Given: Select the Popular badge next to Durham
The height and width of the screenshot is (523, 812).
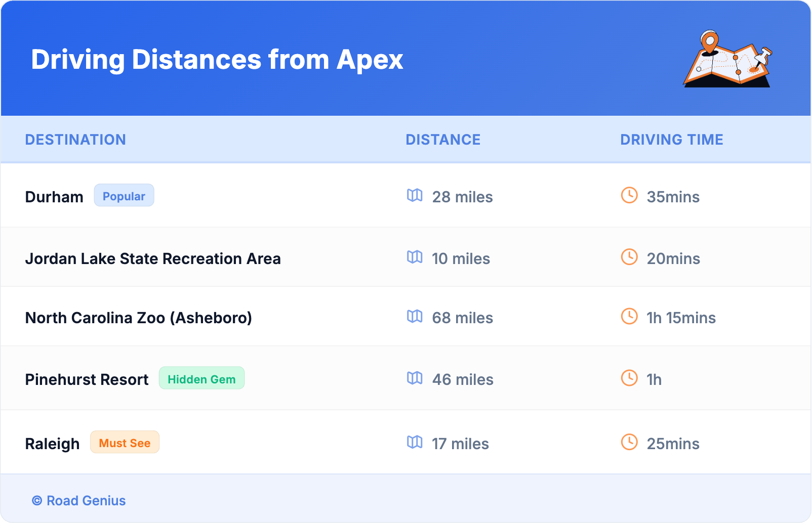Looking at the screenshot, I should pyautogui.click(x=124, y=196).
